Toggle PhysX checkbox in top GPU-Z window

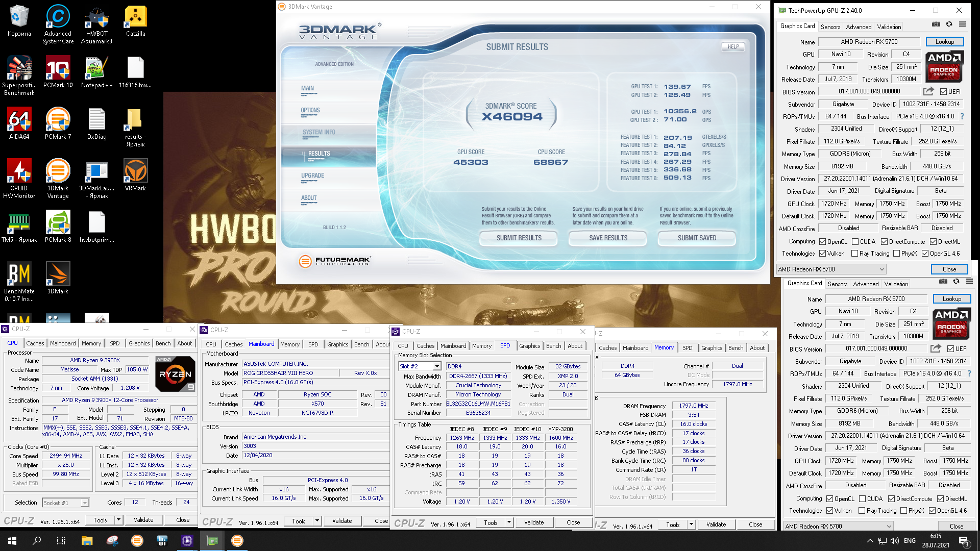click(896, 254)
